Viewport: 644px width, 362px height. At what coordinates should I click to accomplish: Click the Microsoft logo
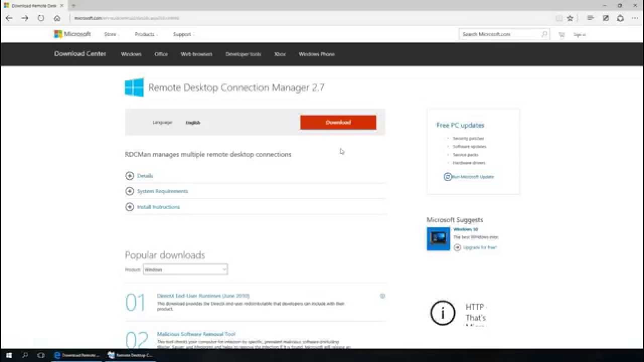72,34
